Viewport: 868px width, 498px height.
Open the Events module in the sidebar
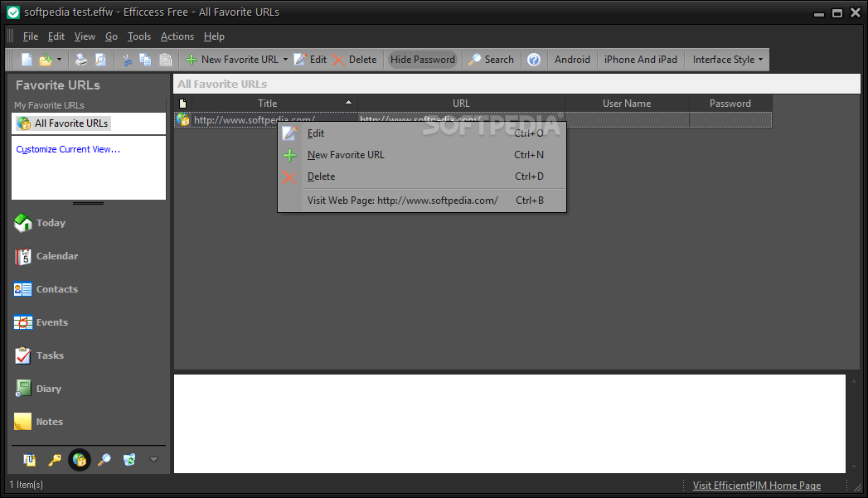coord(41,322)
